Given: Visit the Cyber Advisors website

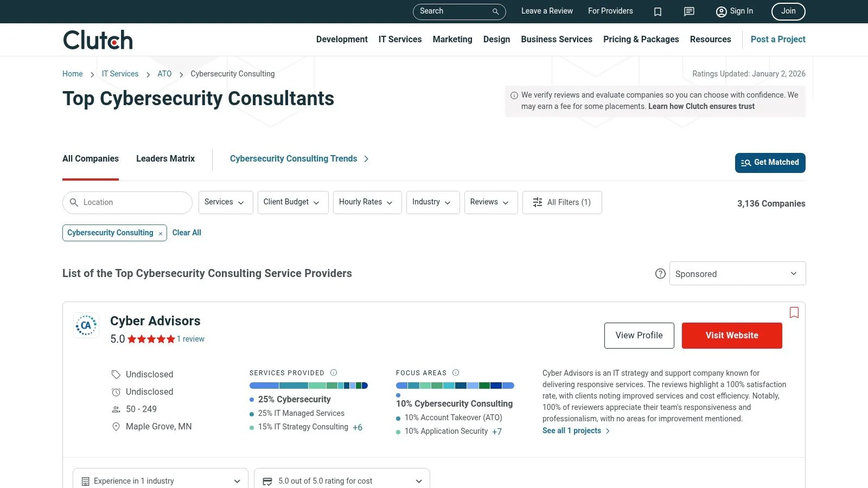Looking at the screenshot, I should 731,335.
